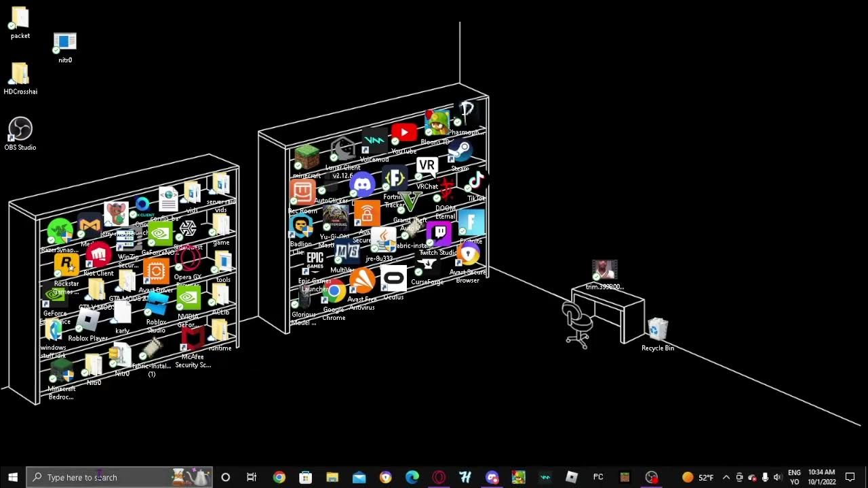Viewport: 868px width, 488px height.
Task: Open OBS Studio desktop shortcut
Action: click(x=20, y=133)
